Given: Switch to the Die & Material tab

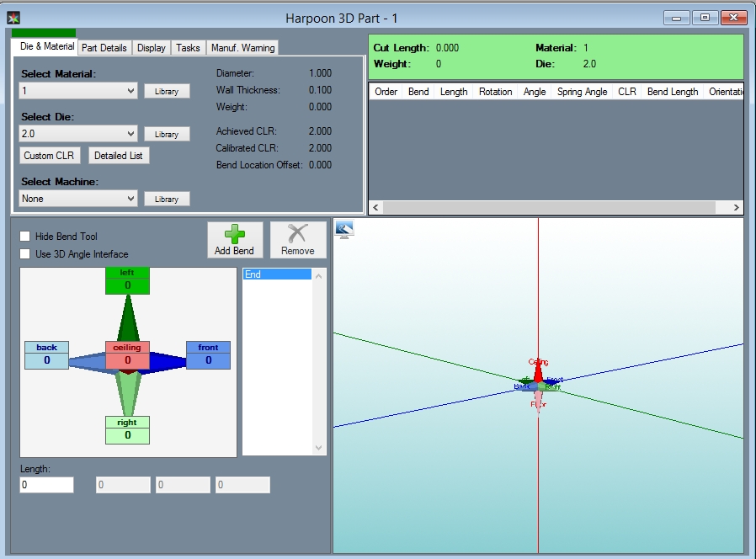Looking at the screenshot, I should [x=47, y=46].
